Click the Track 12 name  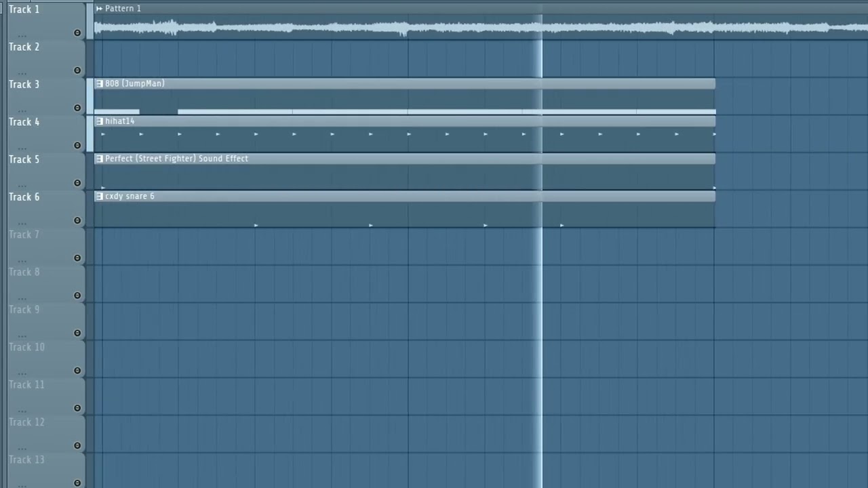26,422
